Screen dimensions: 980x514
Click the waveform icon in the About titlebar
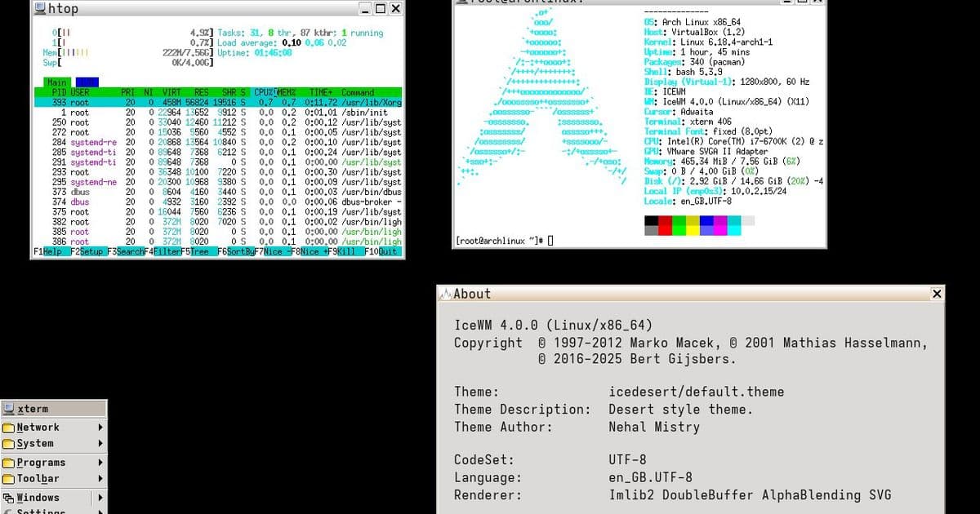pos(446,293)
